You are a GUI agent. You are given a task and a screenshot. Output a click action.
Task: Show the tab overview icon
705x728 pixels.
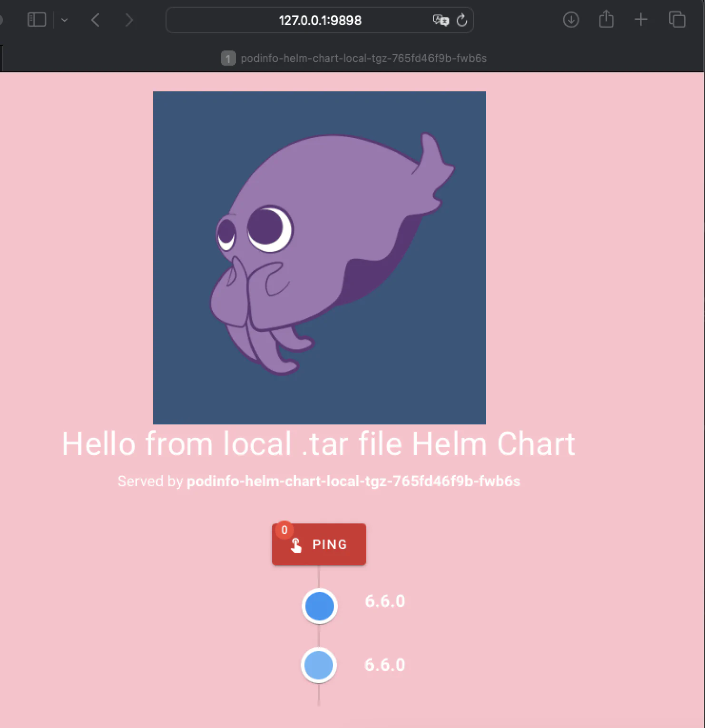677,20
